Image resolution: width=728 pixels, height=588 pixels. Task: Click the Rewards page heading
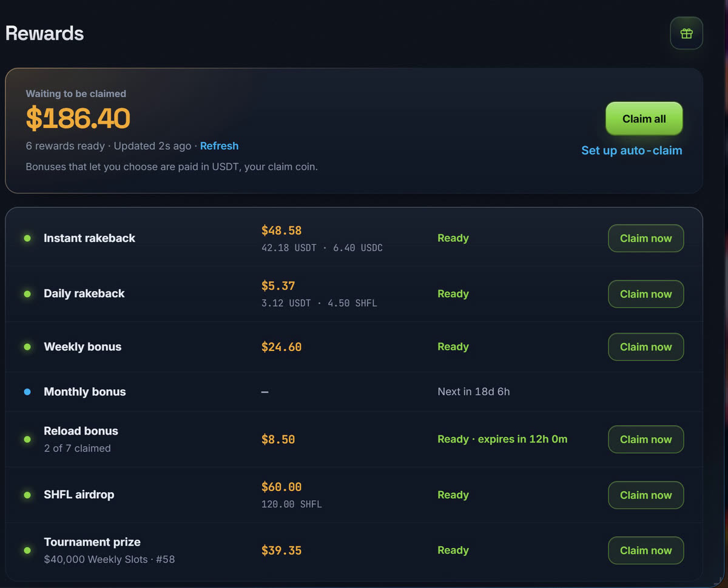[44, 33]
